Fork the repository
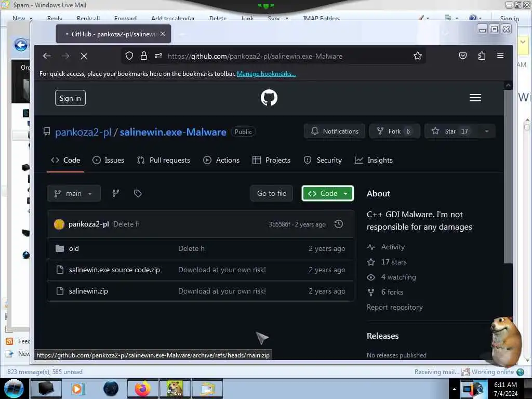The image size is (532, 399). coord(395,131)
